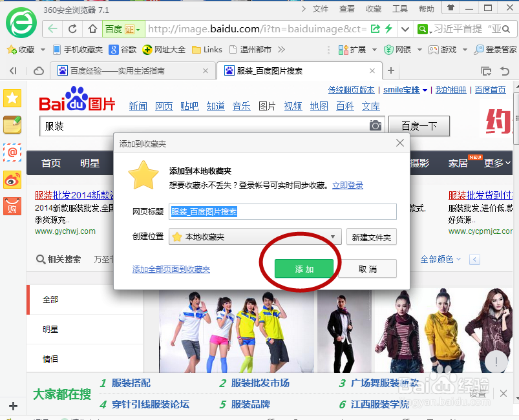
Task: Click the 百度一下 search button
Action: tap(419, 126)
